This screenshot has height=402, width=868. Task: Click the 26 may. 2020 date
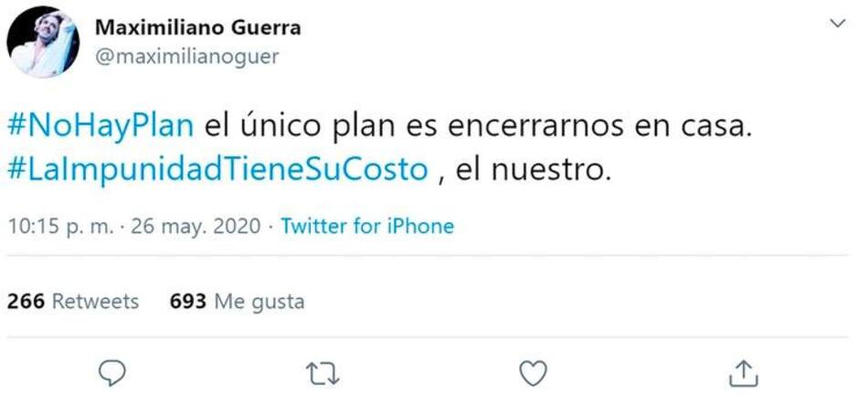(196, 227)
